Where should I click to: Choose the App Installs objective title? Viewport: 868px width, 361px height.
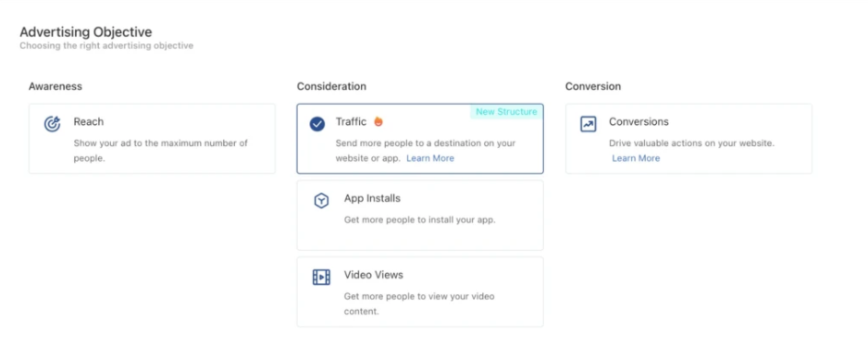(372, 198)
